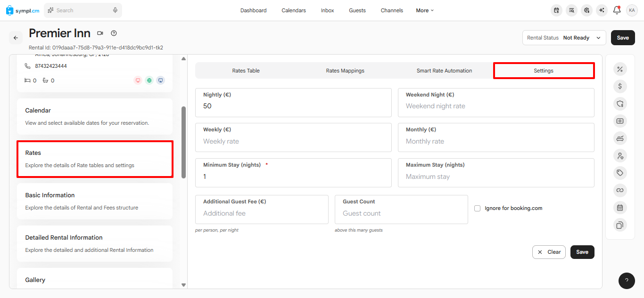Click the dollar sign icon in right sidebar
Screen dimensions: 644x298
coord(620,86)
